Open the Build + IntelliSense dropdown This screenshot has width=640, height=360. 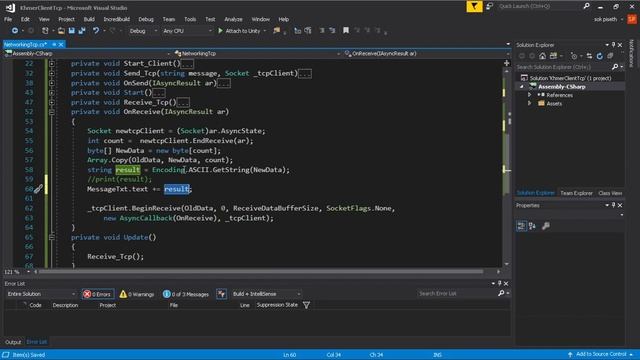click(x=266, y=294)
